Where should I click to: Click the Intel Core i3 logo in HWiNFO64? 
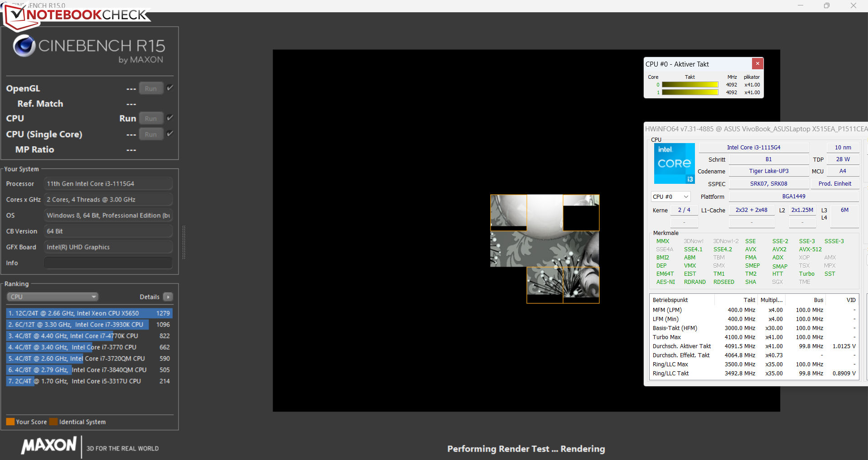[675, 163]
